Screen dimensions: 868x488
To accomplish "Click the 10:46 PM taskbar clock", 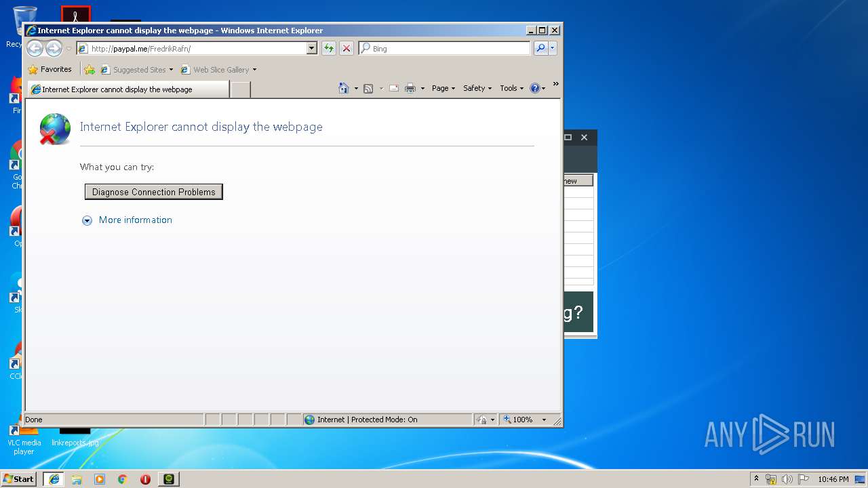I will coord(833,479).
